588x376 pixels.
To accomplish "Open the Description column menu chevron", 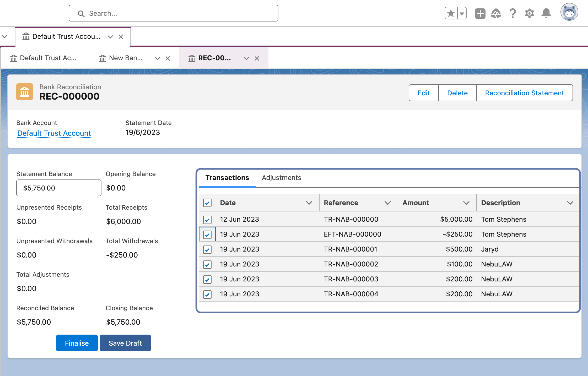I will coord(570,203).
